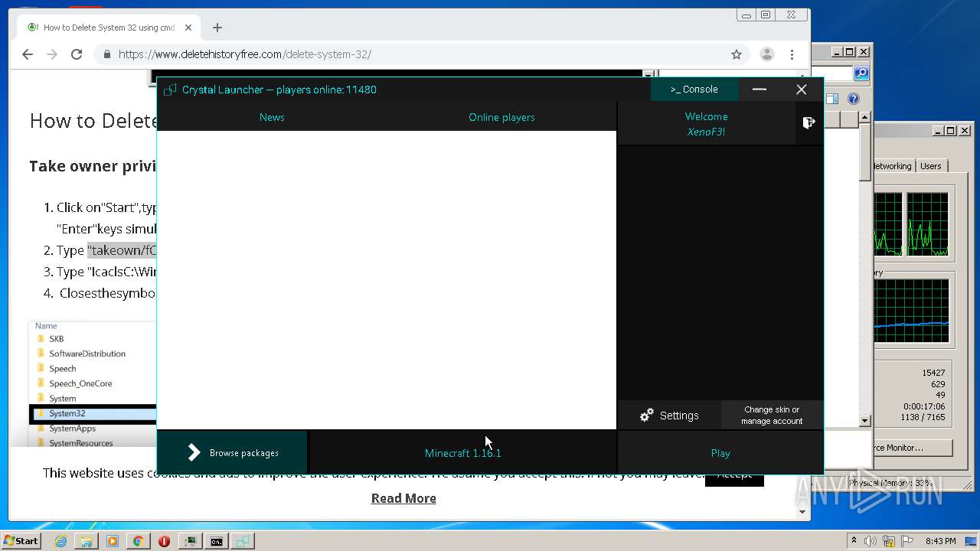This screenshot has width=980, height=551.
Task: Open the Chrome profile avatar
Action: tap(766, 54)
